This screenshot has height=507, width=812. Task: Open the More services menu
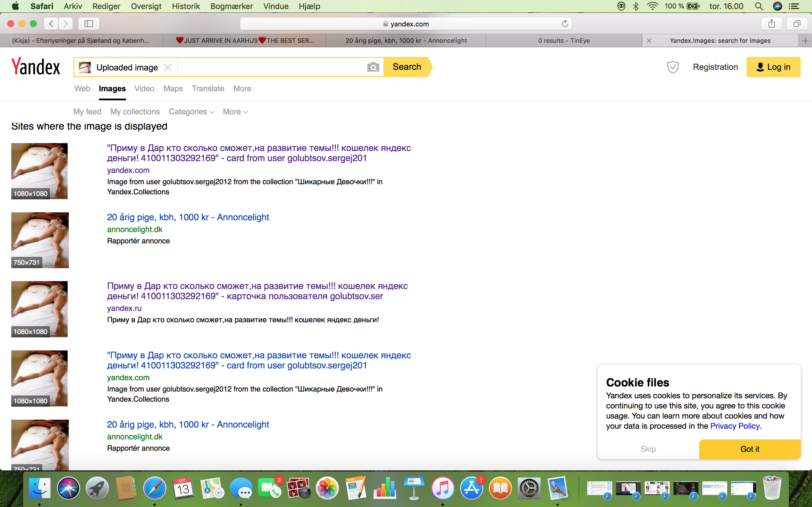point(242,88)
